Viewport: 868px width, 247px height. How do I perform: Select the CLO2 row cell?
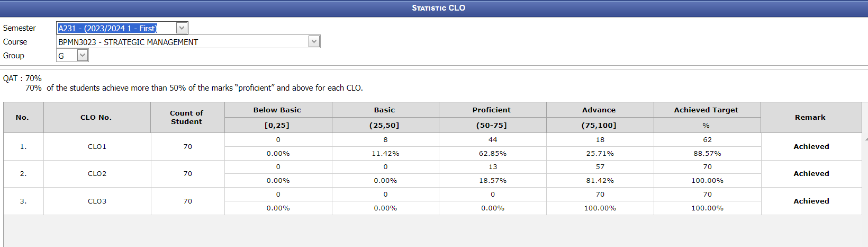tap(97, 174)
